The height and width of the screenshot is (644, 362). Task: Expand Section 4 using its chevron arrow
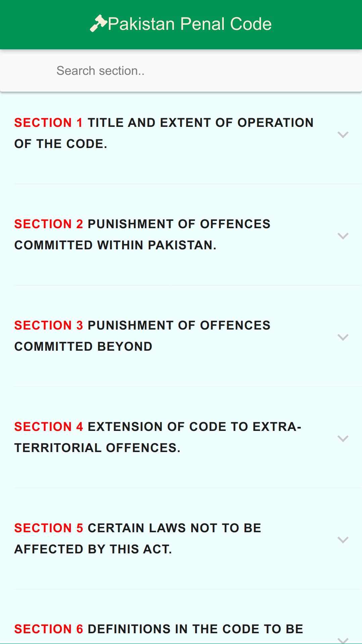[x=343, y=439]
